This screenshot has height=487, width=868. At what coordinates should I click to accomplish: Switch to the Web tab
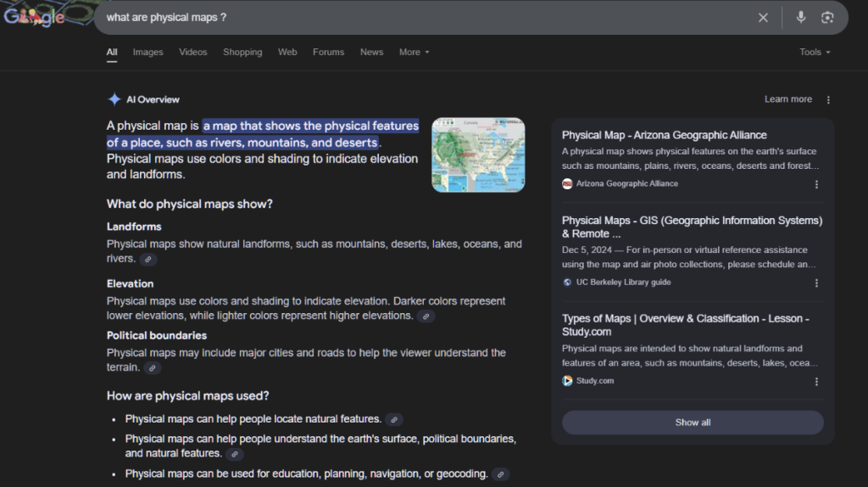tap(287, 52)
